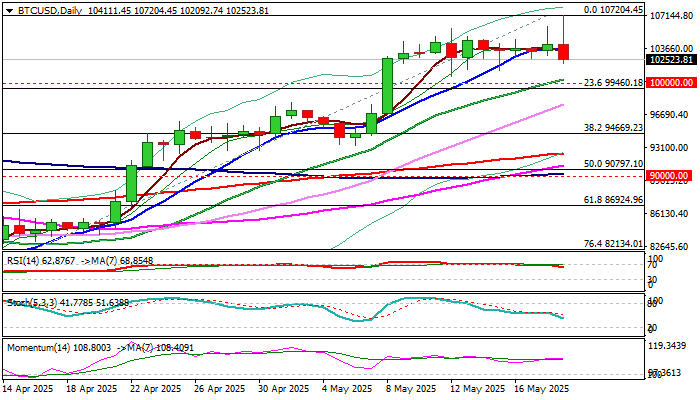Select the 38.2 94669.23 Fibonacci level
The image size is (700, 400).
click(x=613, y=128)
